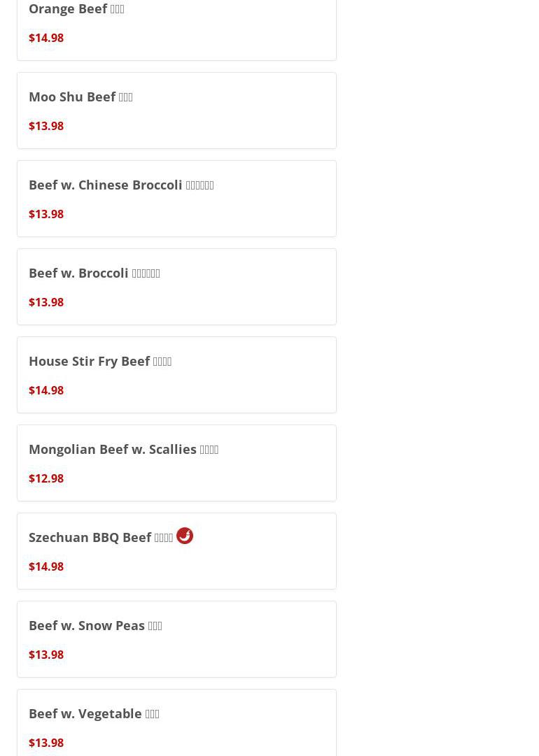The image size is (539, 756).
Task: Open Mongolian Beef w. Scallies item
Action: click(x=123, y=450)
